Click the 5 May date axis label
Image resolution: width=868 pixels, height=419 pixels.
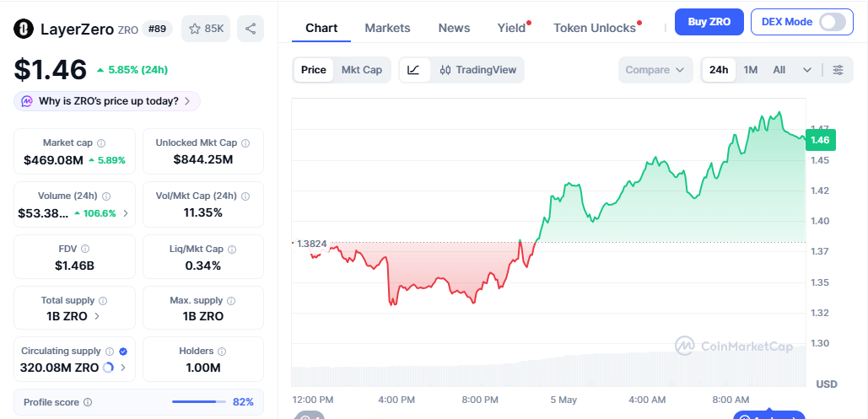[563, 400]
